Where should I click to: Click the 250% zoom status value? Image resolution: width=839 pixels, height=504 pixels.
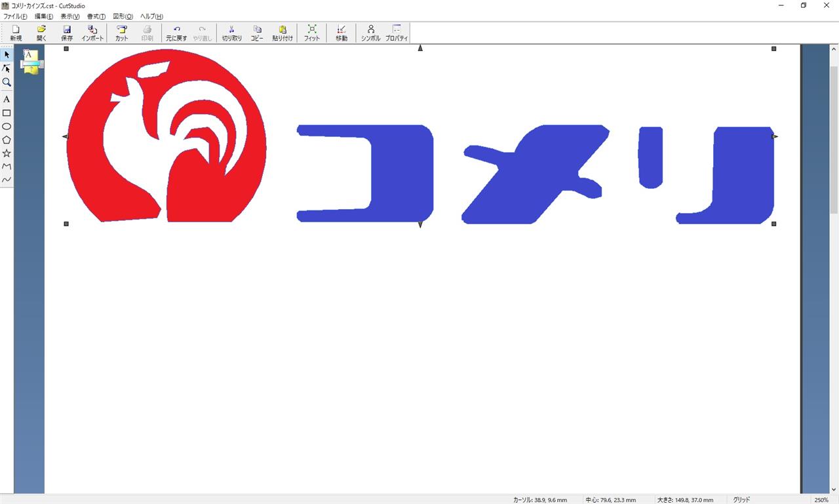[x=821, y=499]
